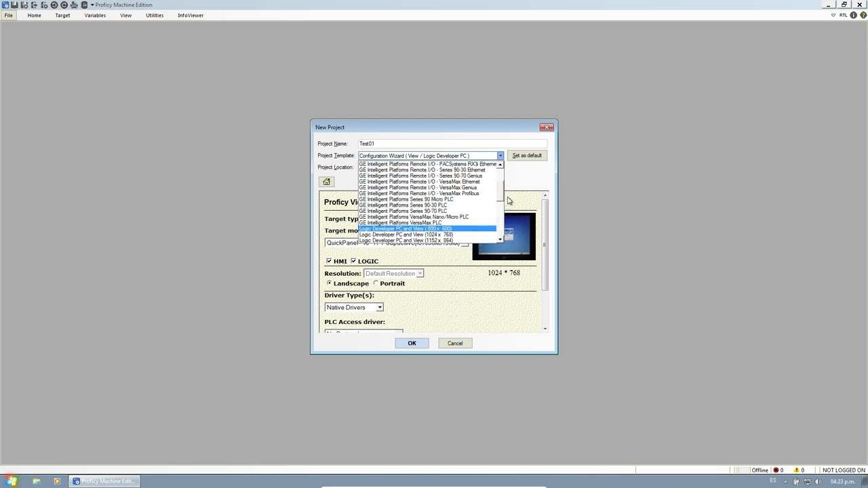Select Remote I/O - VersaMax Ethernet template
This screenshot has height=488, width=868.
pos(428,182)
